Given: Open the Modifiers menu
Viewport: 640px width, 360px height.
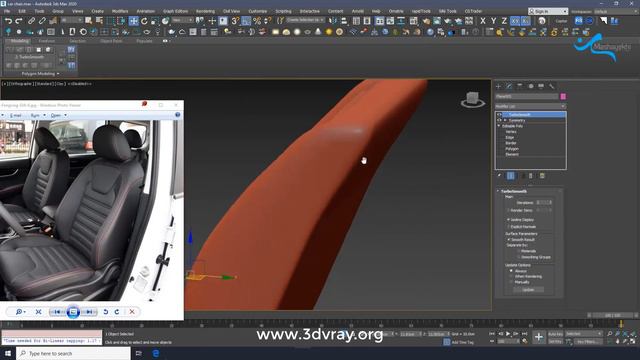Looking at the screenshot, I should 120,11.
